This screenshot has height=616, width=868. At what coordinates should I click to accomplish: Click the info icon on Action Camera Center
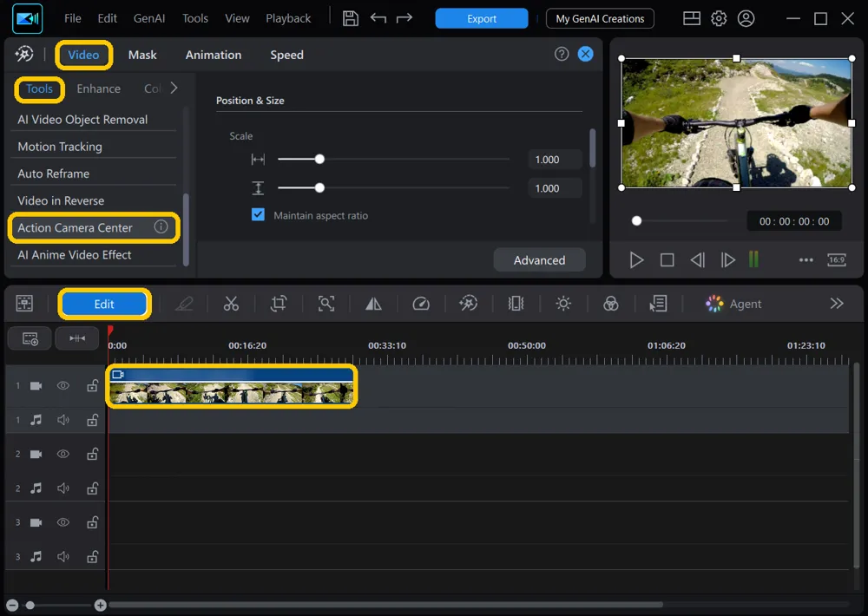[161, 226]
